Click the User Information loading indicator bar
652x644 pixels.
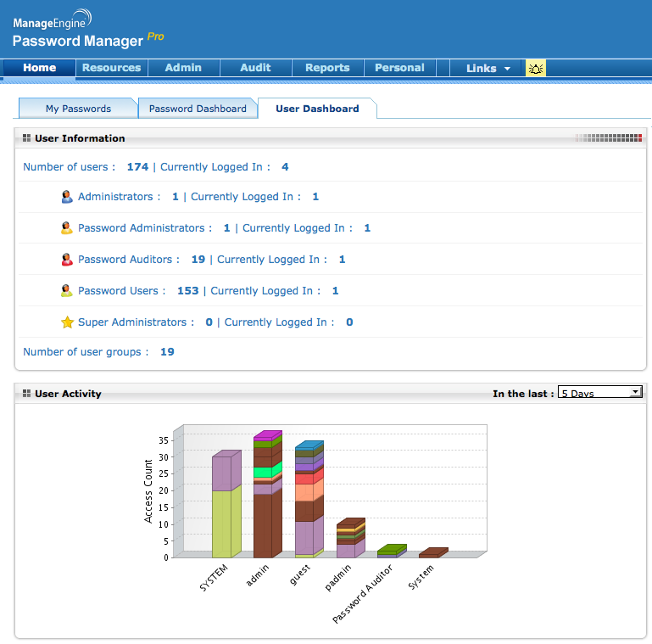point(609,138)
